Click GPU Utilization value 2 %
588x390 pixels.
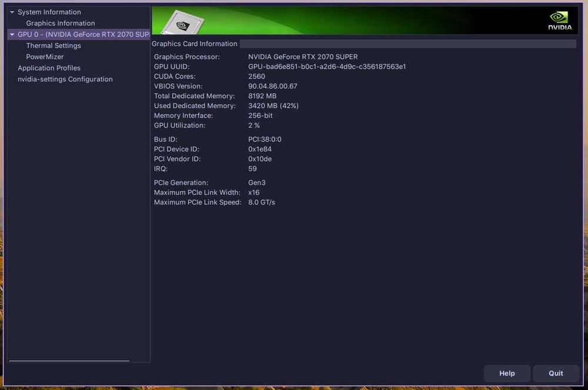pos(254,126)
